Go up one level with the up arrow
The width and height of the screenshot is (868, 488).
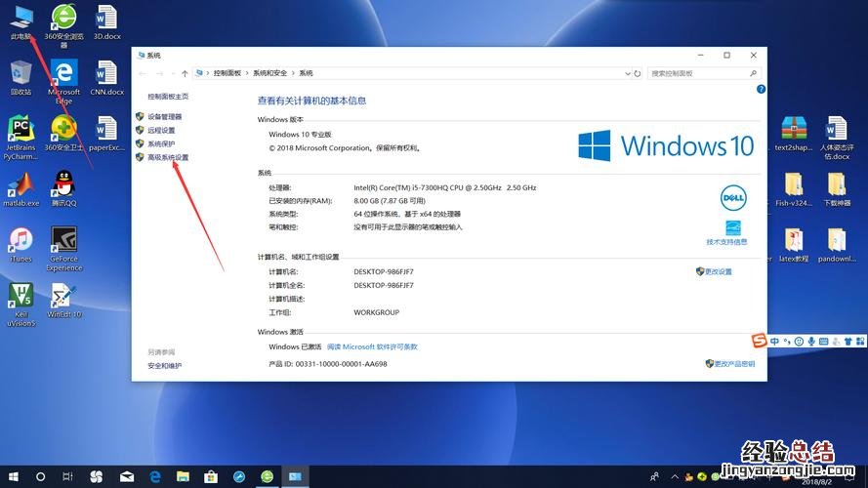[185, 73]
